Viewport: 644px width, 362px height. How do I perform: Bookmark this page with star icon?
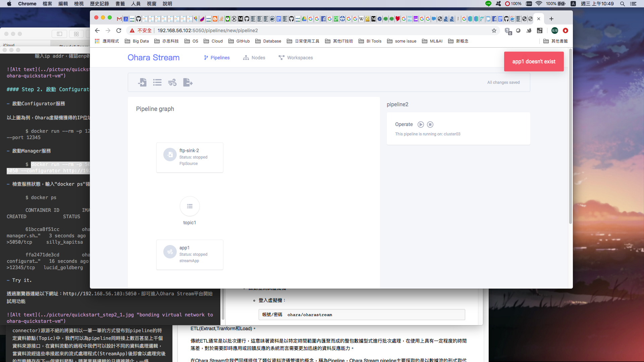click(494, 31)
